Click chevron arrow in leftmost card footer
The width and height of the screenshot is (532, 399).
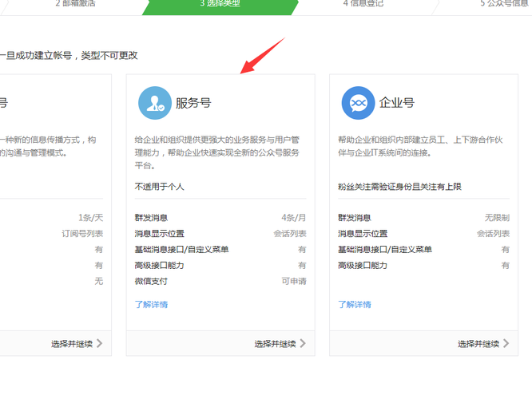[99, 343]
